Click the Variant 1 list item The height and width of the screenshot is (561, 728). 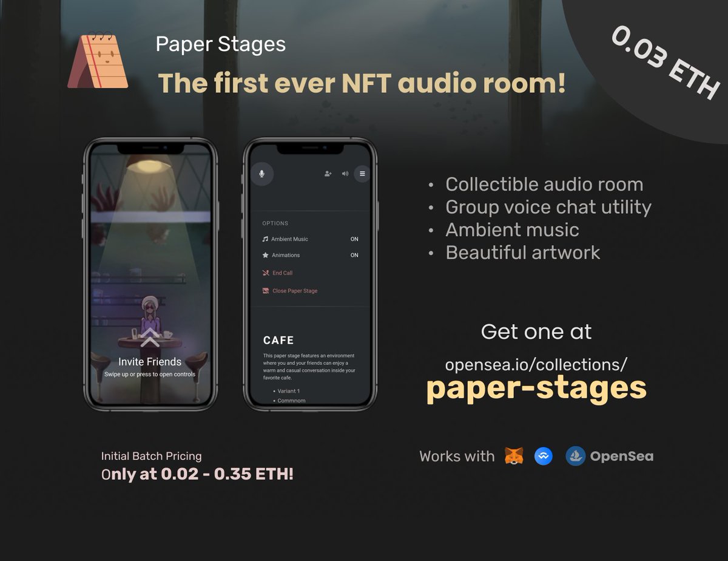[x=289, y=391]
